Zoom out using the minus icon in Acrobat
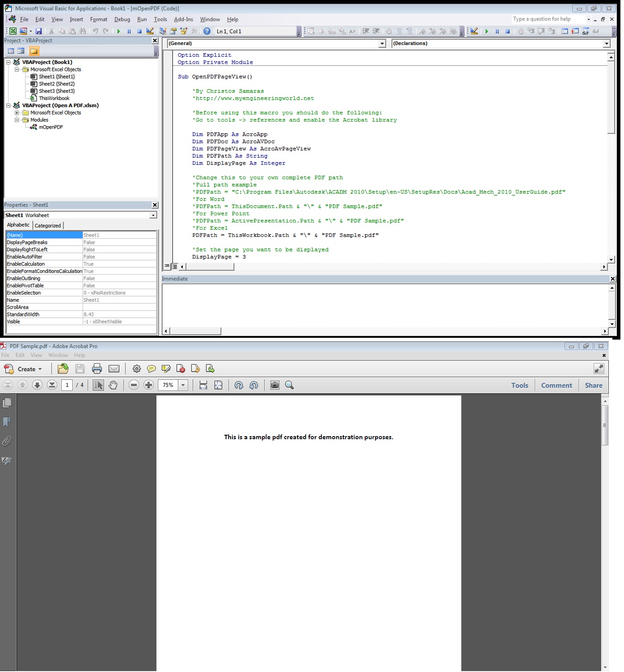Screen dimensions: 624x672 tap(134, 385)
